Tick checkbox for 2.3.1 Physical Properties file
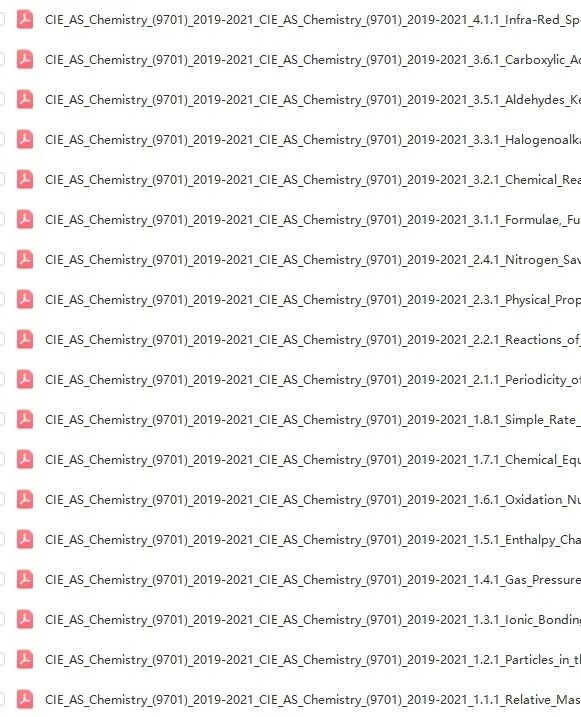This screenshot has width=581, height=717. tap(1, 299)
